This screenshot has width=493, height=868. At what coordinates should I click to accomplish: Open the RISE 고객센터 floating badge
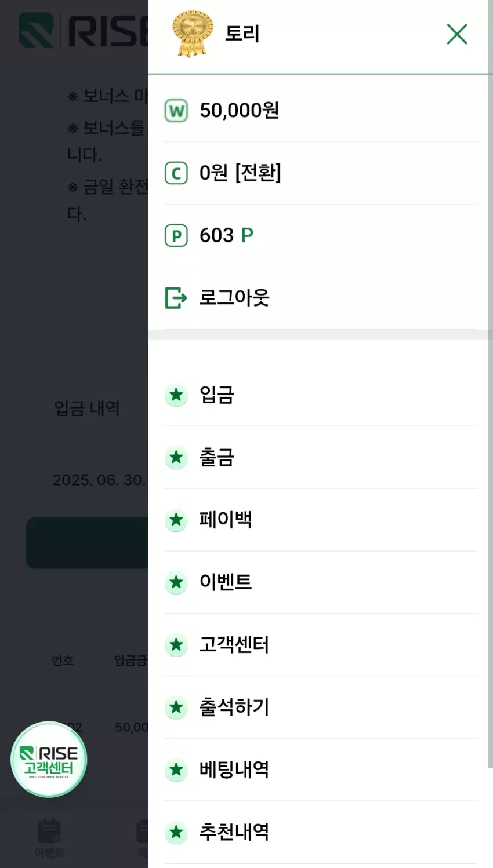click(x=49, y=759)
